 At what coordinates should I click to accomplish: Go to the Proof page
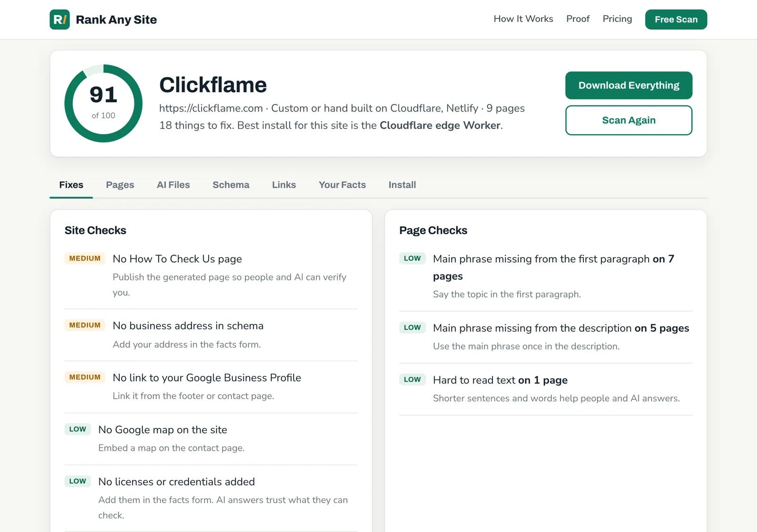pyautogui.click(x=578, y=19)
